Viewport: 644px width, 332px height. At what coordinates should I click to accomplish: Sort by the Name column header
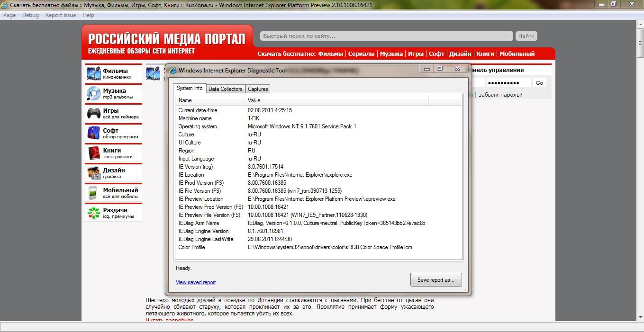[210, 100]
